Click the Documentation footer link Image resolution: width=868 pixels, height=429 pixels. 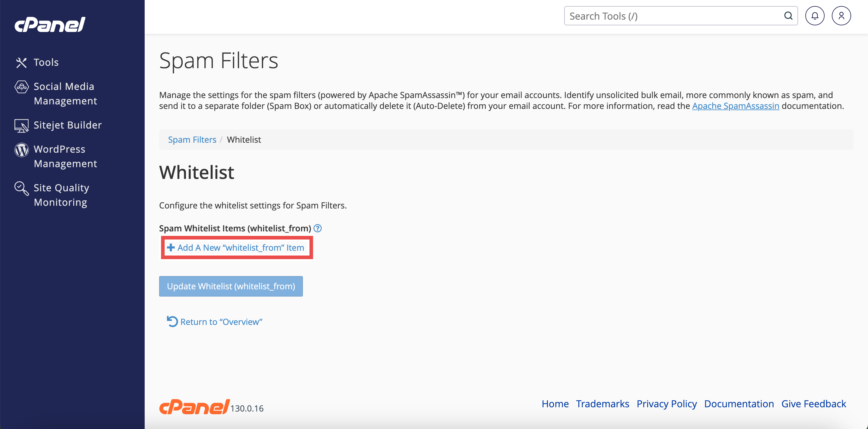tap(739, 404)
